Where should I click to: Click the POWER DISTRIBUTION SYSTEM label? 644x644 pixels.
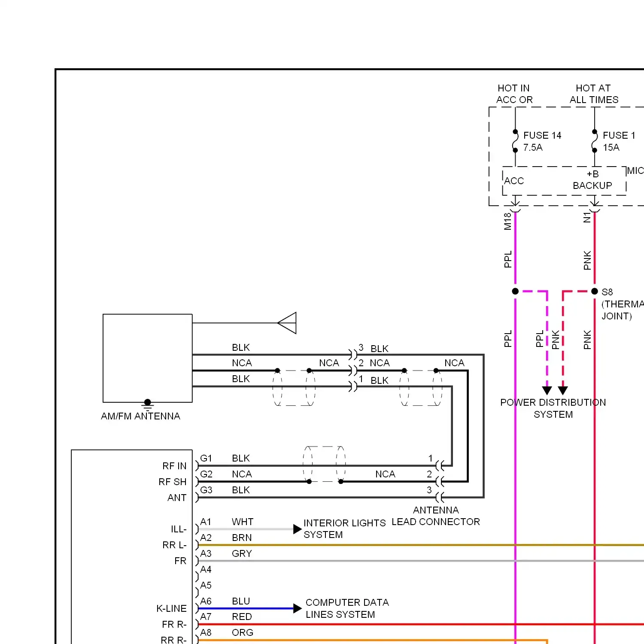(553, 408)
